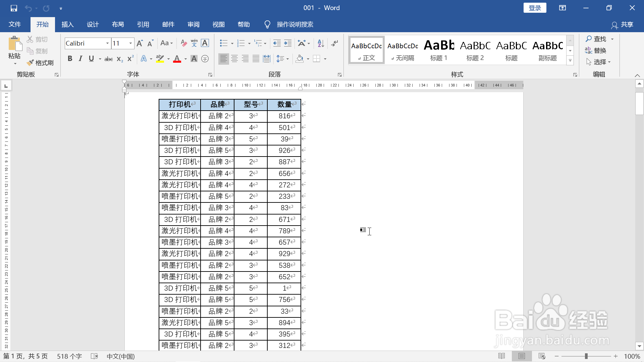Click the Grow Font icon
The image size is (644, 362).
140,43
